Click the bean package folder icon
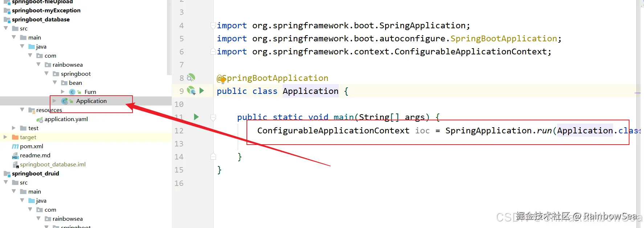Screen dimensions: 644x228 point(64,83)
